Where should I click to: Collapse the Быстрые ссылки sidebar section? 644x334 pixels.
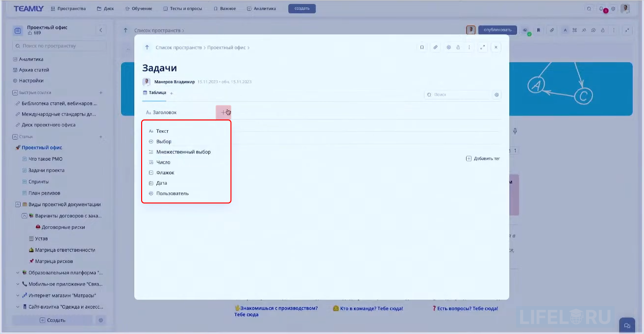point(16,92)
